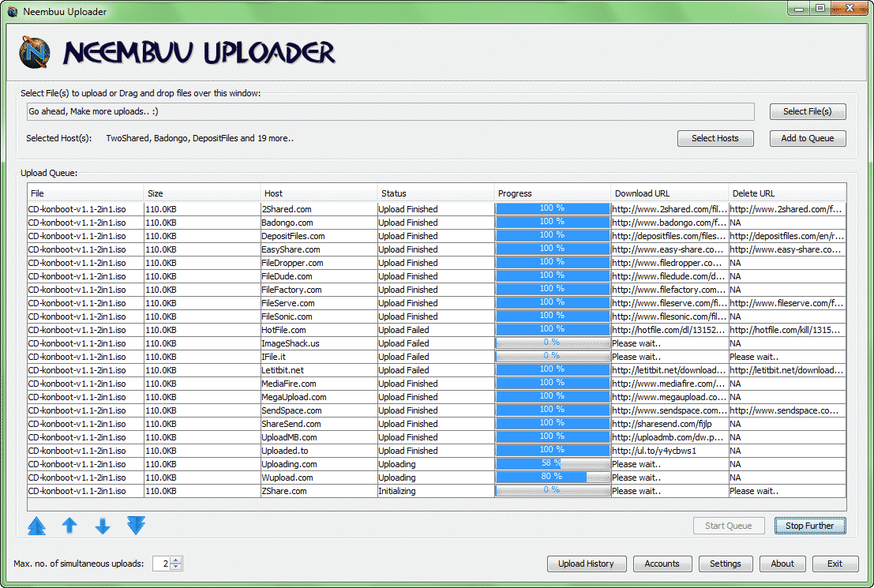Viewport: 874px width, 588px height.
Task: Sort queue by Status column header
Action: click(x=436, y=193)
